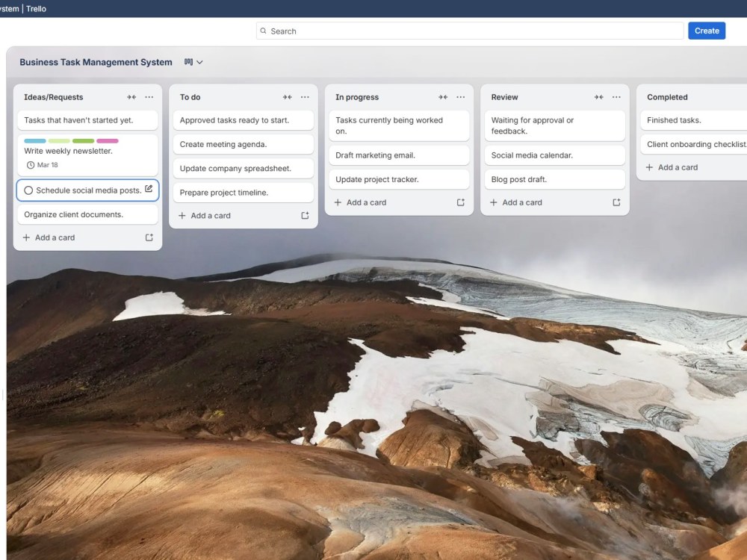Screen dimensions: 747x560
Task: Collapse the Review list
Action: click(599, 97)
